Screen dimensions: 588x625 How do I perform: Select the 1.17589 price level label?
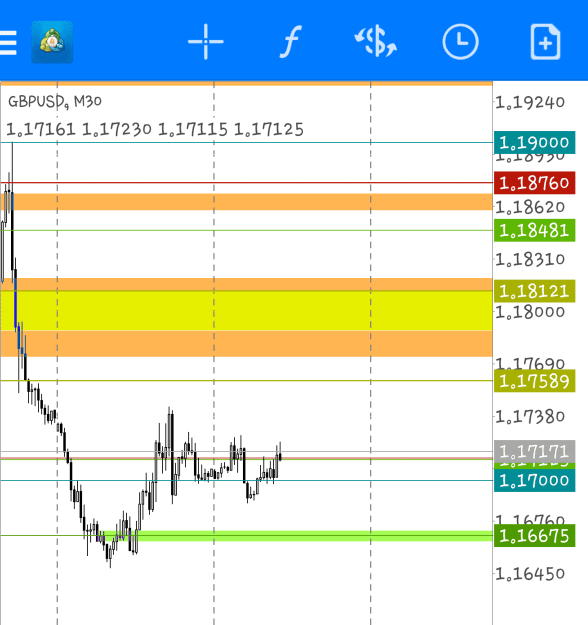[534, 381]
